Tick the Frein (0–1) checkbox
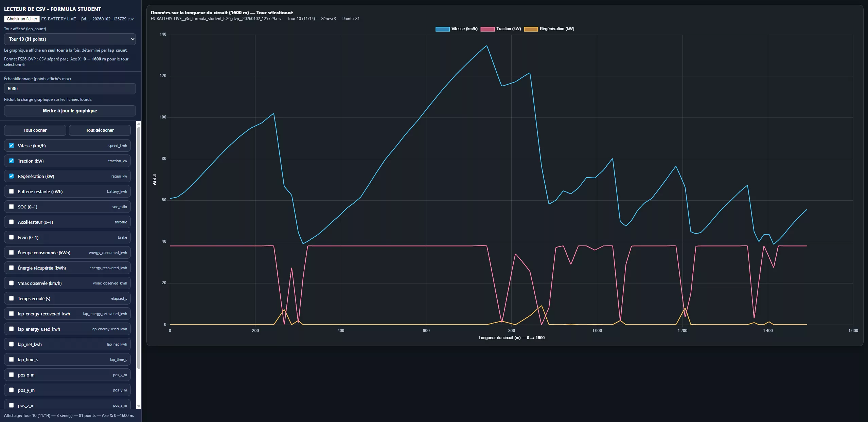Viewport: 868px width, 422px height. [x=12, y=237]
